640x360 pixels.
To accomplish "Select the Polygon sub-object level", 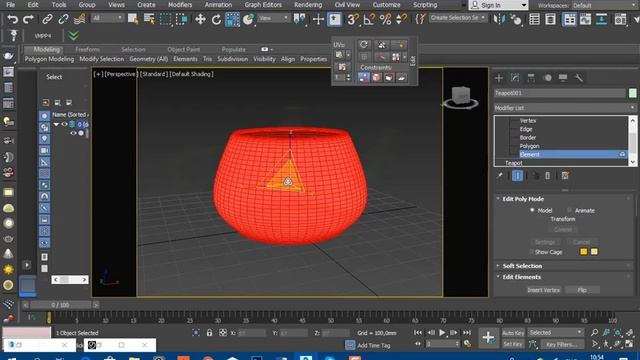I will click(x=529, y=146).
